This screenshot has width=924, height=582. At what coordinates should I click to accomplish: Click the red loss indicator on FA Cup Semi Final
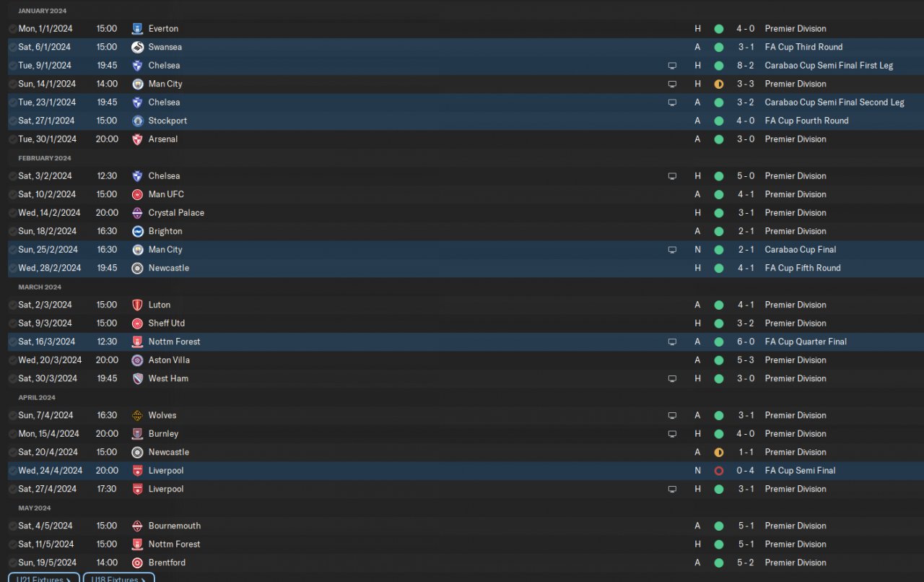tap(718, 471)
